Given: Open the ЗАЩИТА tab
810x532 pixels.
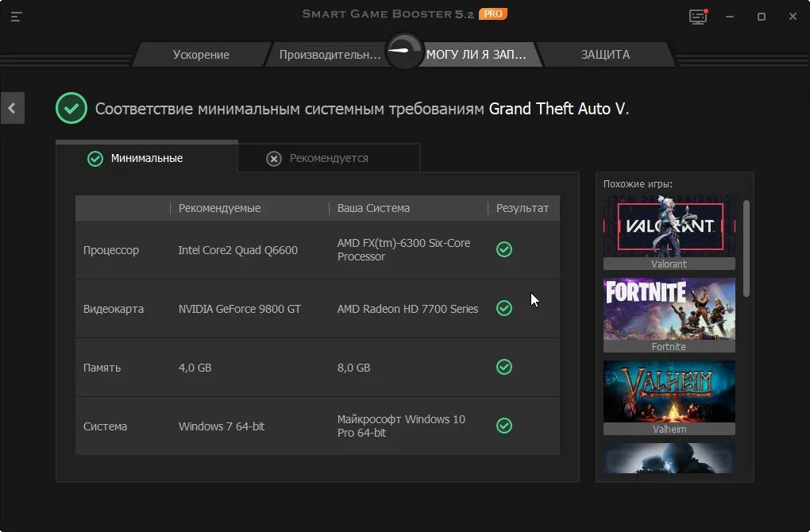Looking at the screenshot, I should (604, 55).
